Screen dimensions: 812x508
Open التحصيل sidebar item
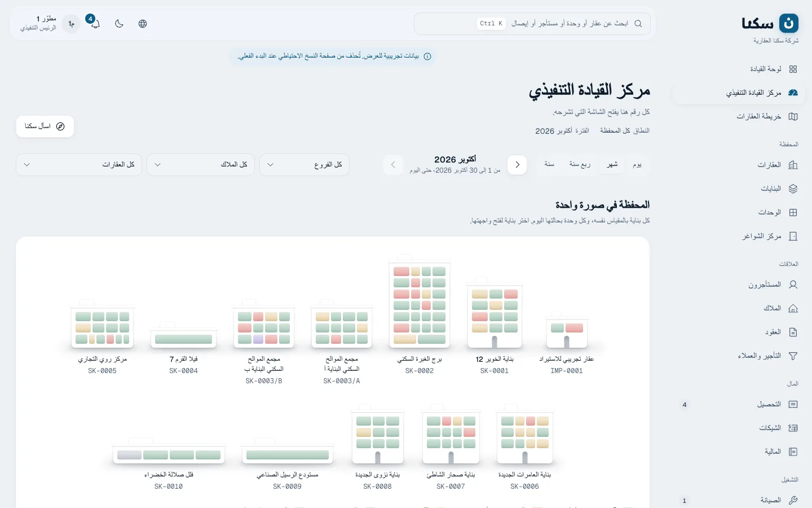[x=739, y=404]
